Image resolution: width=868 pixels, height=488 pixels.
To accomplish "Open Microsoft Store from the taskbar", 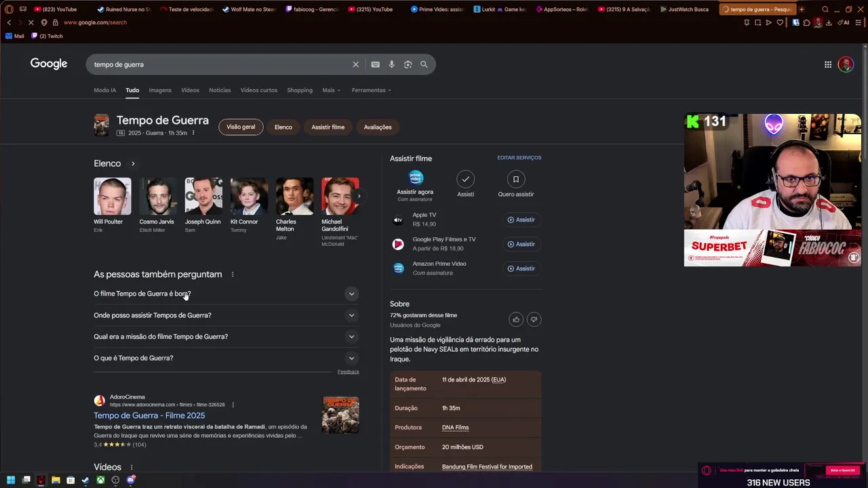I will point(71,480).
